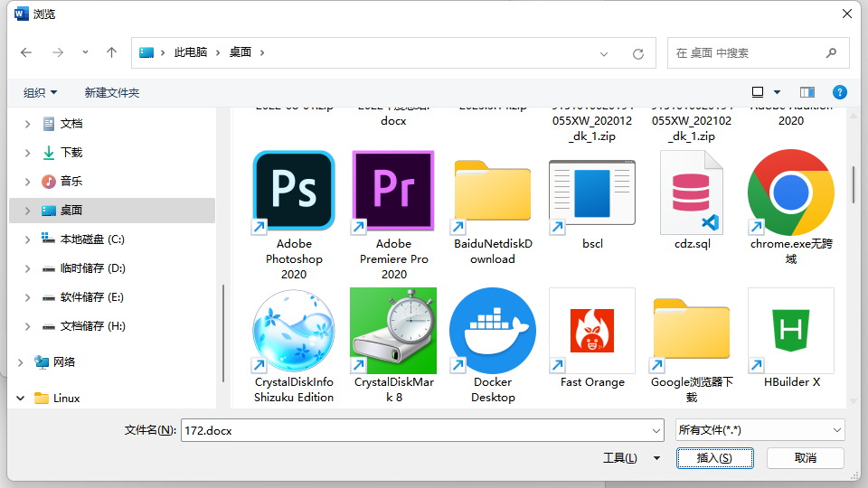The height and width of the screenshot is (488, 868).
Task: Expand the 下载 tree node
Action: point(28,153)
